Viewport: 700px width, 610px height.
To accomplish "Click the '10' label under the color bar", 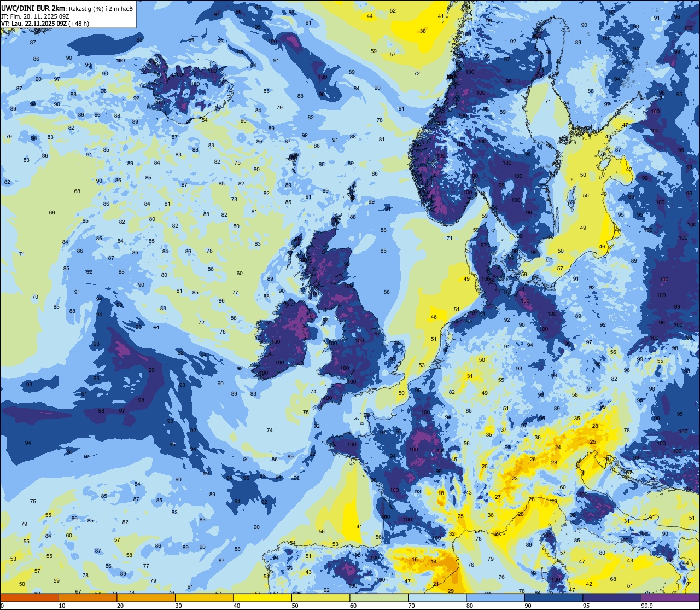I will 62,606.
